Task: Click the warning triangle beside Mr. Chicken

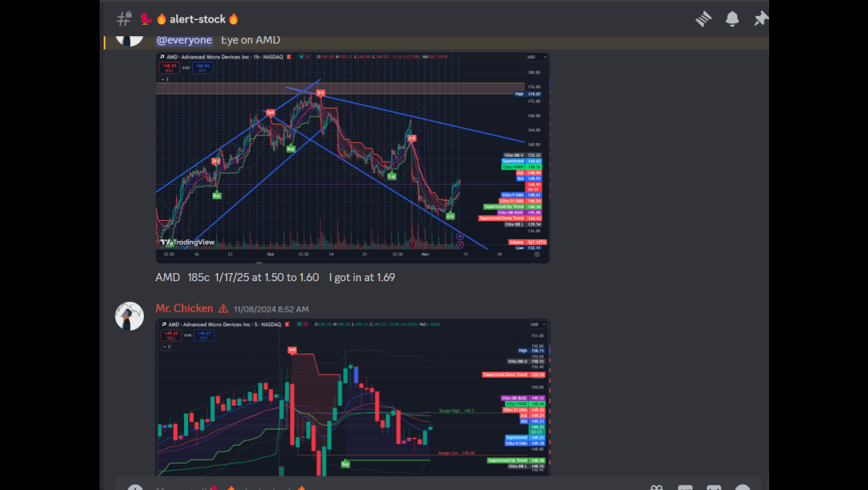Action: click(223, 308)
